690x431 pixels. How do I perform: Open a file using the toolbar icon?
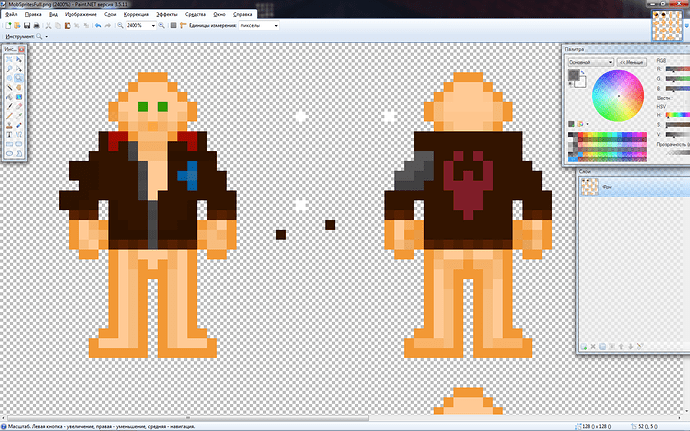(x=17, y=26)
